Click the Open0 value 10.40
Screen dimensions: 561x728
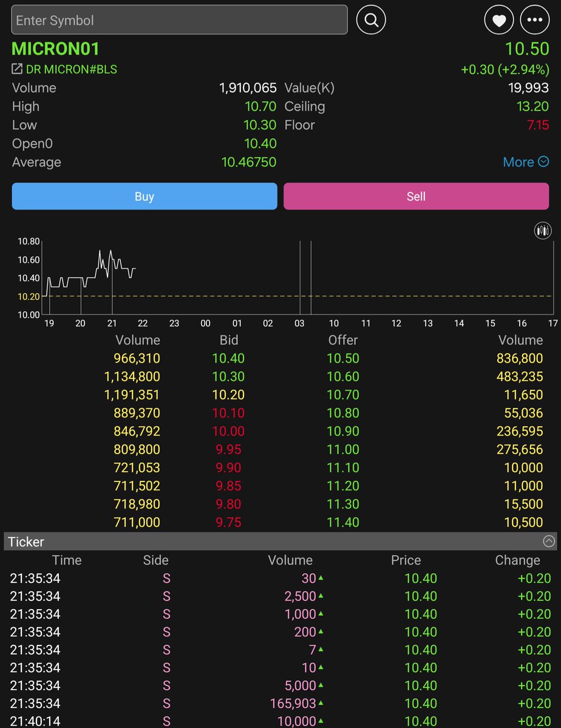260,143
